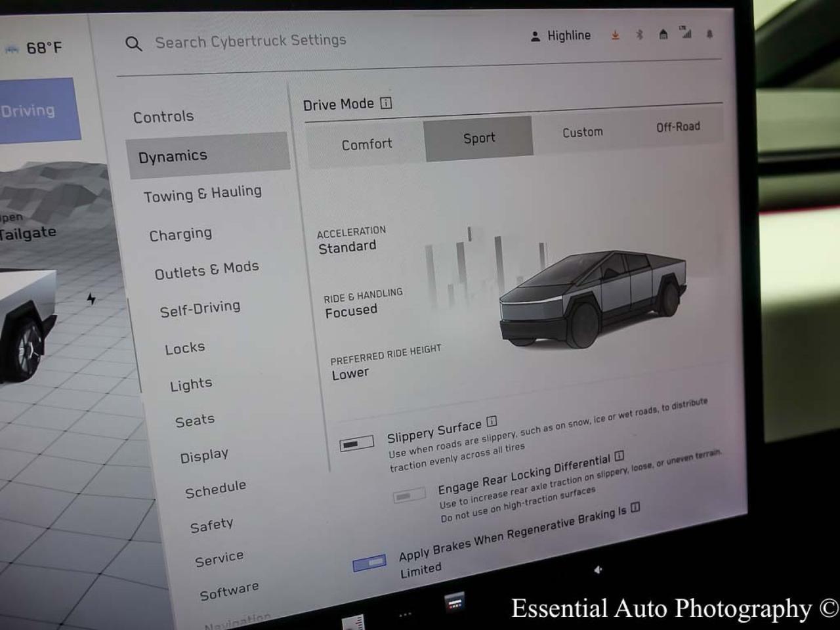Select the Comfort drive mode
This screenshot has width=840, height=630.
coord(366,144)
